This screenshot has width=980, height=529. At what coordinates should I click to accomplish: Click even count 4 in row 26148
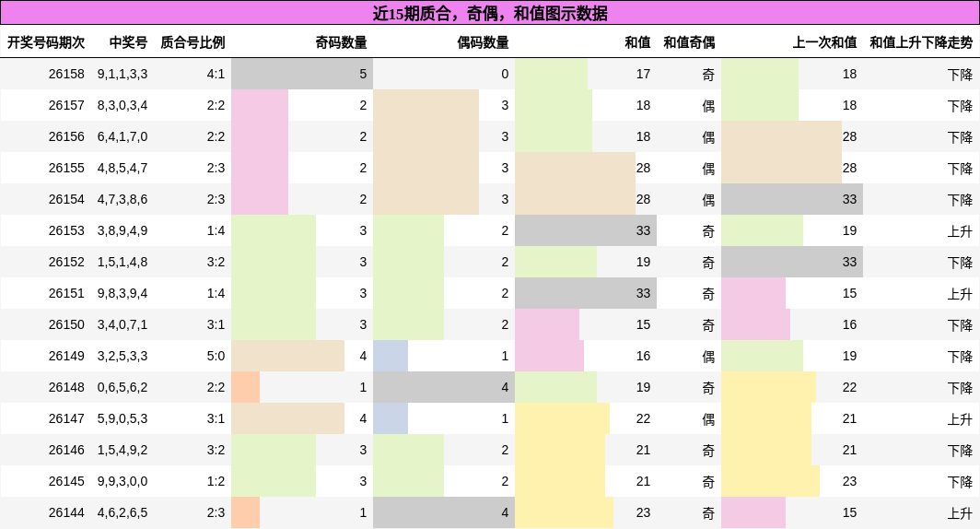click(x=505, y=387)
